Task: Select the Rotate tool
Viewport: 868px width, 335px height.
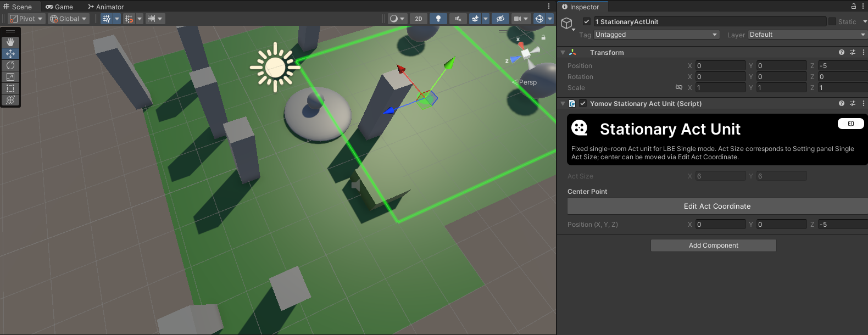Action: point(10,65)
